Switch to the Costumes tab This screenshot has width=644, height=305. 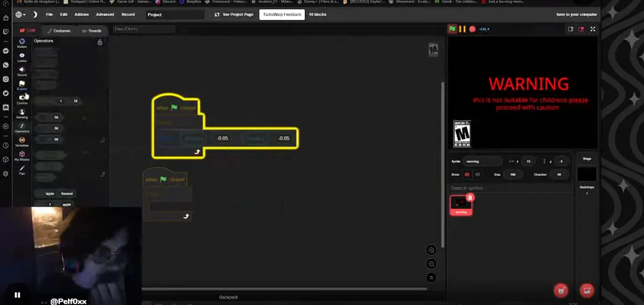[59, 31]
